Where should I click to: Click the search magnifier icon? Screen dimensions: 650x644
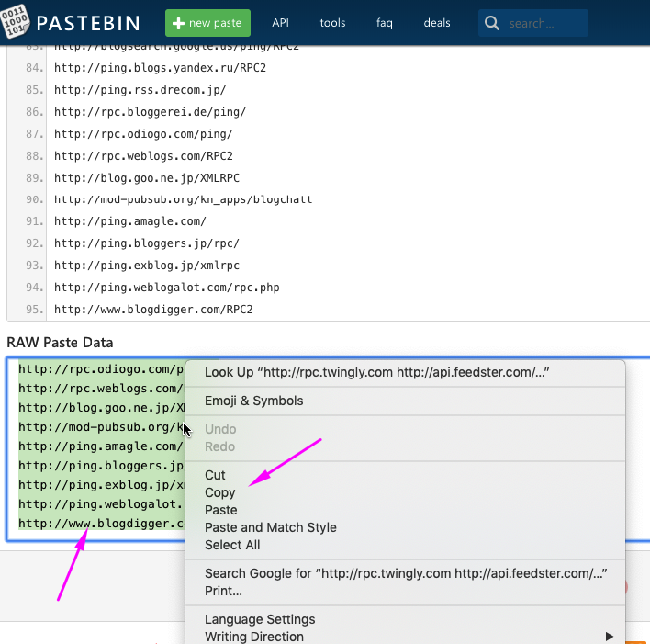492,23
